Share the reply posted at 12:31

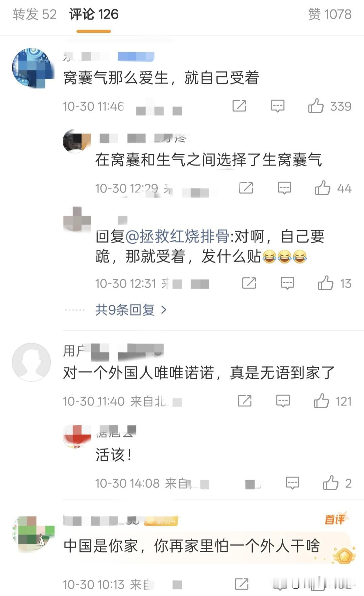click(249, 283)
